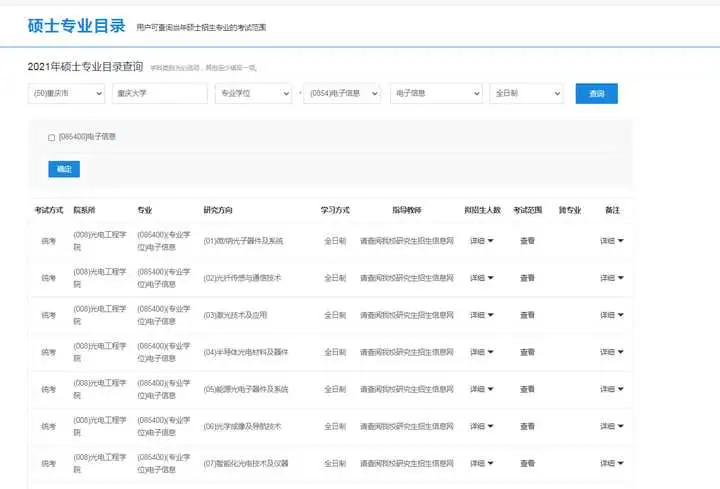Screen dimensions: 720x489
Task: Expand enrollment 详细 for direction (07)
Action: coord(481,463)
